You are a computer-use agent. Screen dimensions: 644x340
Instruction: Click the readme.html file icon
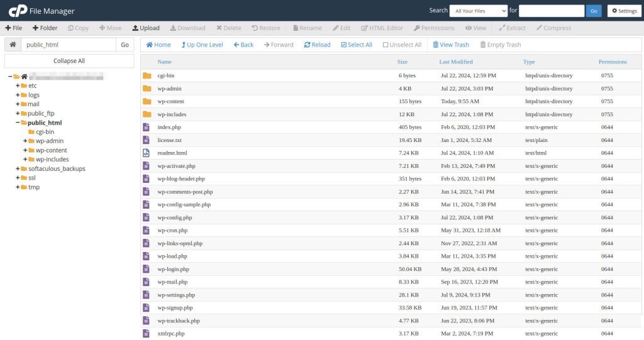(146, 153)
